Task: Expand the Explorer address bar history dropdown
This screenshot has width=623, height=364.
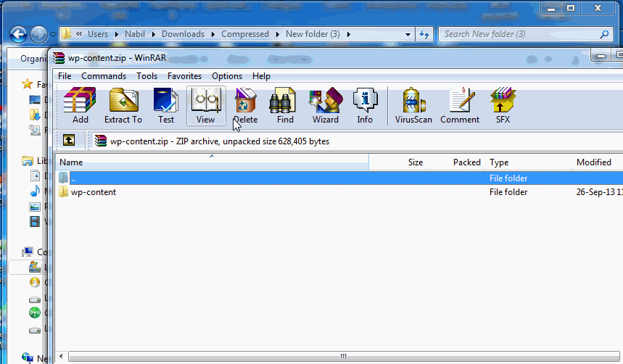Action: (408, 35)
